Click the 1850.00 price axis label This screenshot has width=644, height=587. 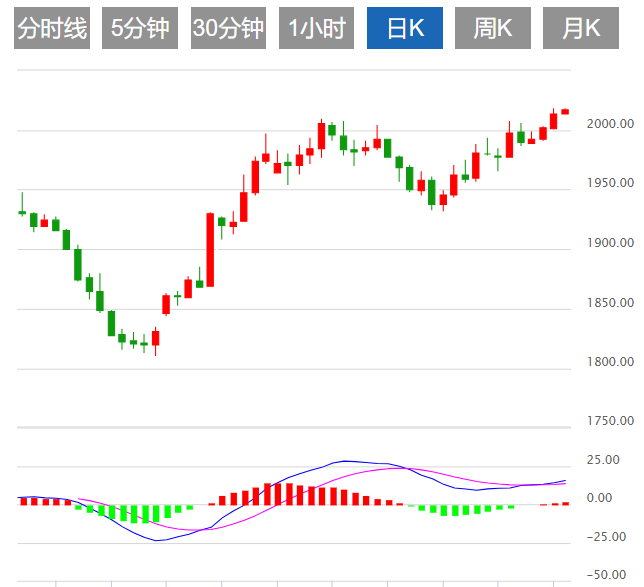coord(610,303)
